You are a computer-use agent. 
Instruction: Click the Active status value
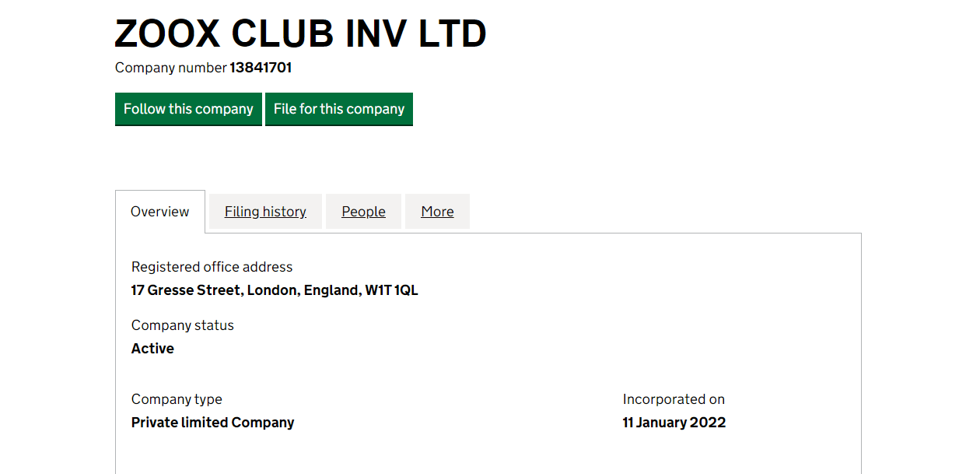[x=152, y=349]
